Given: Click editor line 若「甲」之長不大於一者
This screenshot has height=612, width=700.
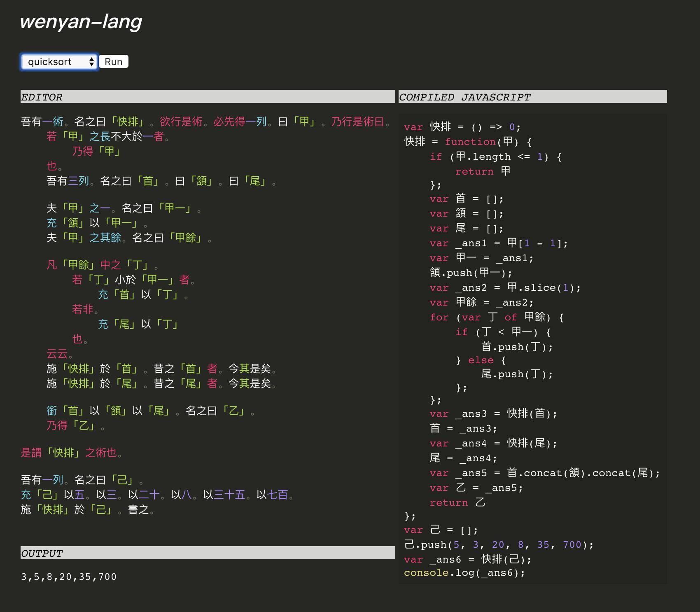Looking at the screenshot, I should [108, 136].
